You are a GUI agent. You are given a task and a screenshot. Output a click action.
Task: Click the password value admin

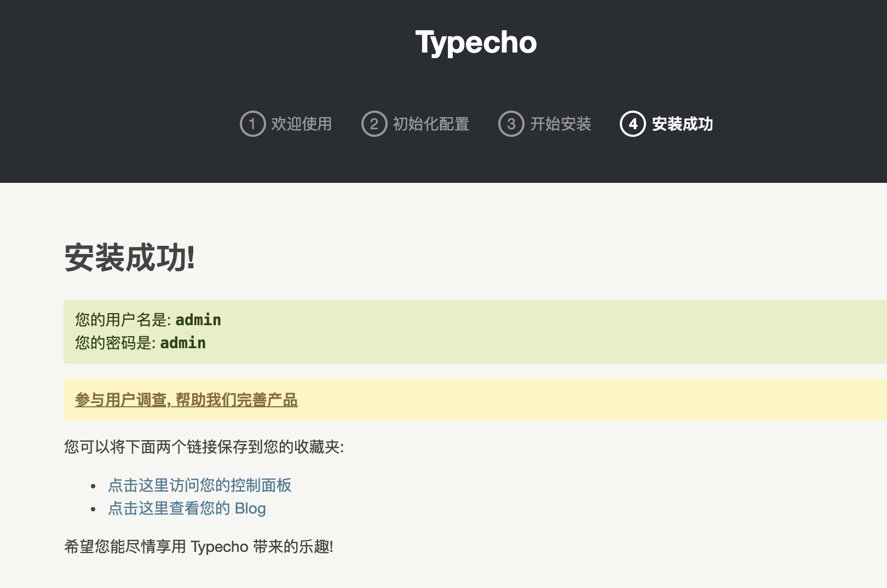click(x=183, y=343)
